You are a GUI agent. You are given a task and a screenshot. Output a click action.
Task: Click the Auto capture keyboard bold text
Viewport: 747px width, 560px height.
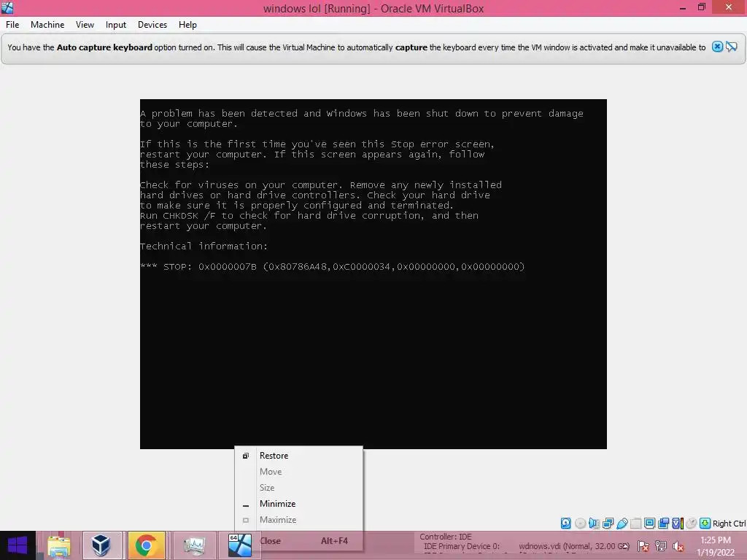[x=104, y=47]
